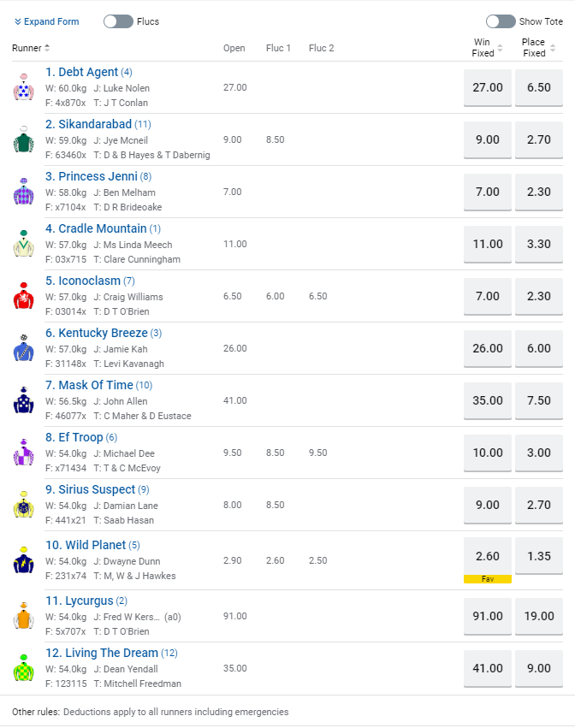The image size is (575, 728).
Task: Select Ef Troop win odds 10.00
Action: (487, 453)
